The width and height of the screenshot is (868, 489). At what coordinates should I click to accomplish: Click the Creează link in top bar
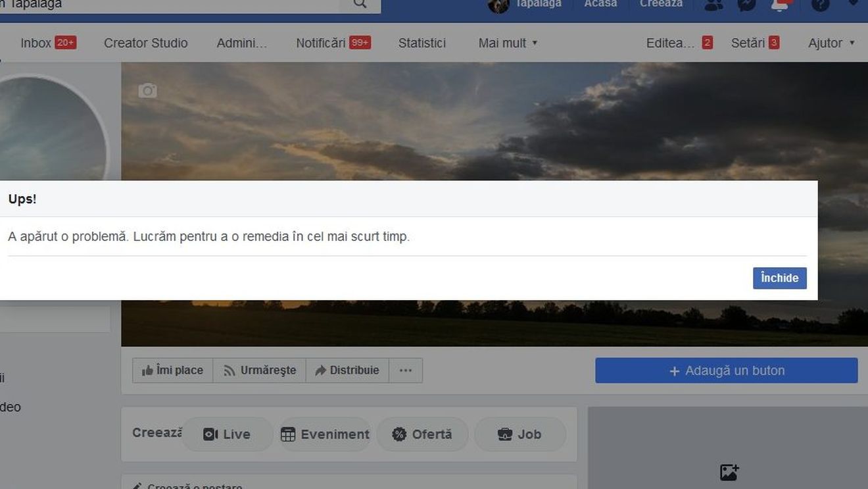point(661,4)
